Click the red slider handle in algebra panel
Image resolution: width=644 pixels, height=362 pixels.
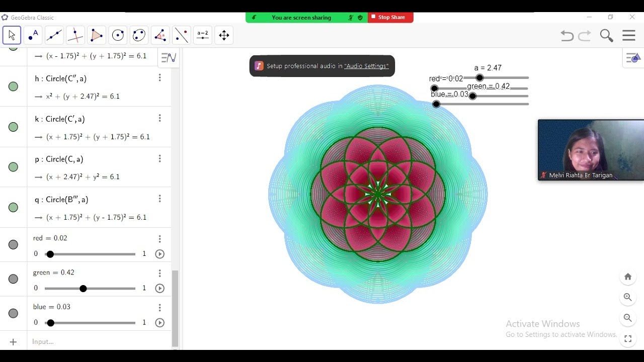(x=50, y=254)
